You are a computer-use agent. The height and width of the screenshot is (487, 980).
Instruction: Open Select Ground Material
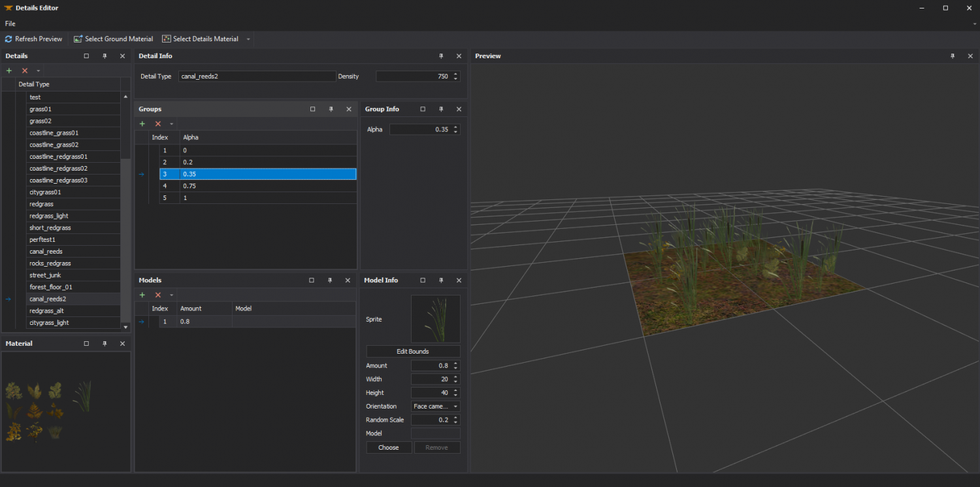click(113, 39)
